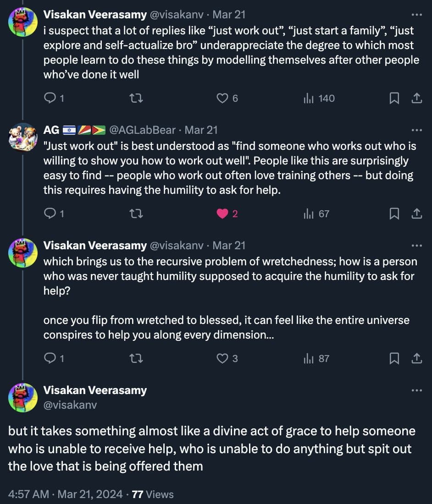Like the first tweet with 6 likes
432x504 pixels.
click(222, 99)
